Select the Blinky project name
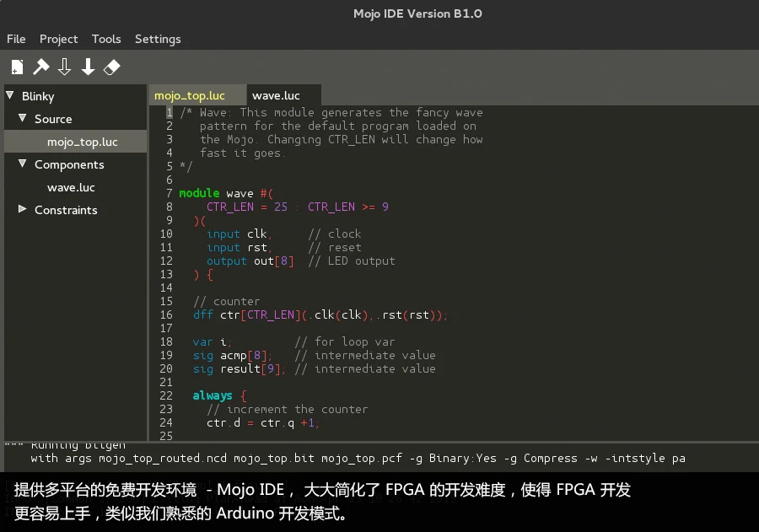 38,96
